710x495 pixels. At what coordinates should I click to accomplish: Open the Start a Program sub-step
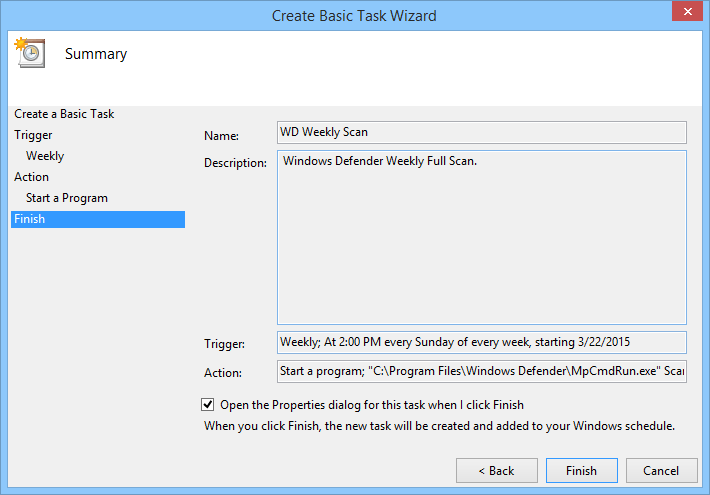pyautogui.click(x=67, y=198)
